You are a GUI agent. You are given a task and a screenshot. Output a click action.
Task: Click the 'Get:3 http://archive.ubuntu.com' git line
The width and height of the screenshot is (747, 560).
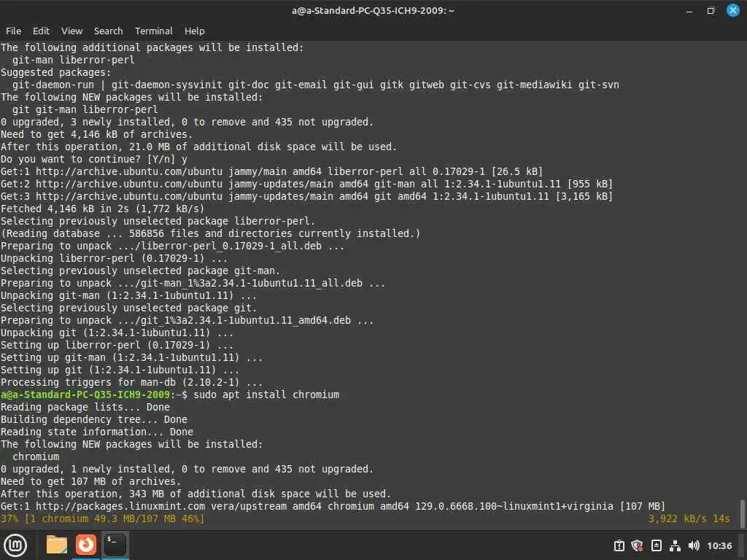[306, 196]
